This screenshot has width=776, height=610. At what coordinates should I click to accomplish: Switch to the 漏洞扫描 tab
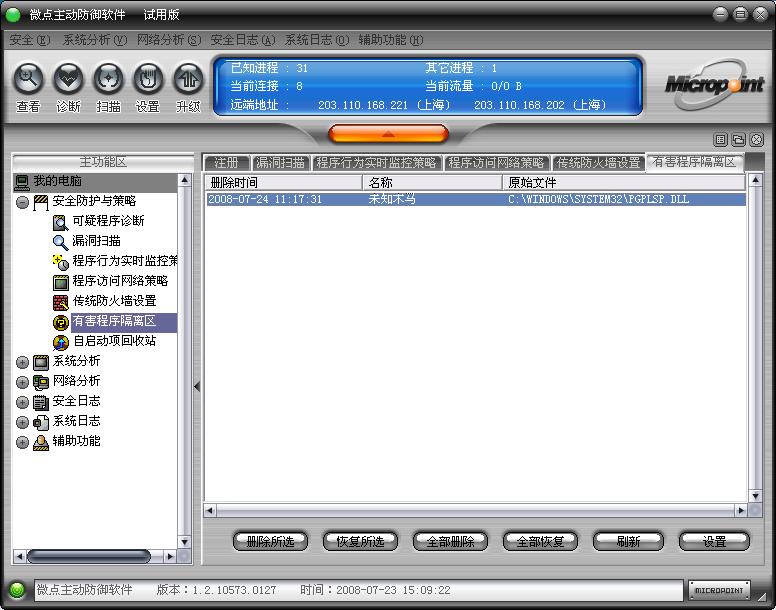pyautogui.click(x=279, y=162)
